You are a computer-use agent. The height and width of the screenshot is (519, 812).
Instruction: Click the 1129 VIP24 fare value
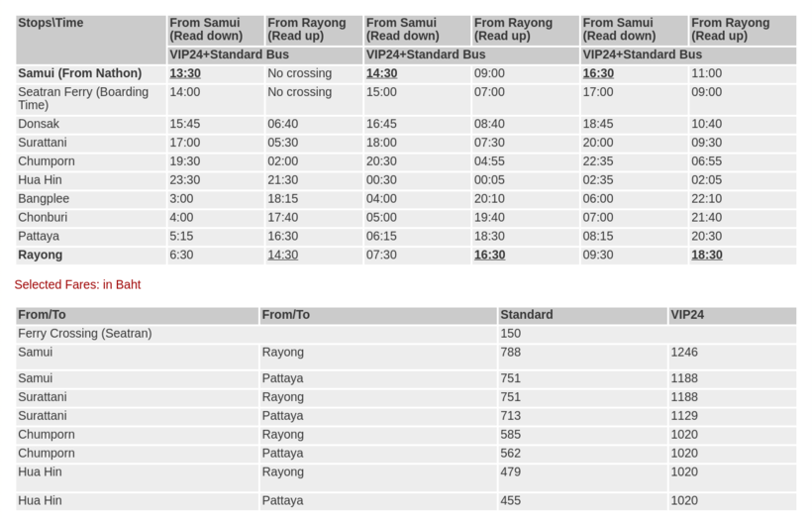click(x=684, y=416)
